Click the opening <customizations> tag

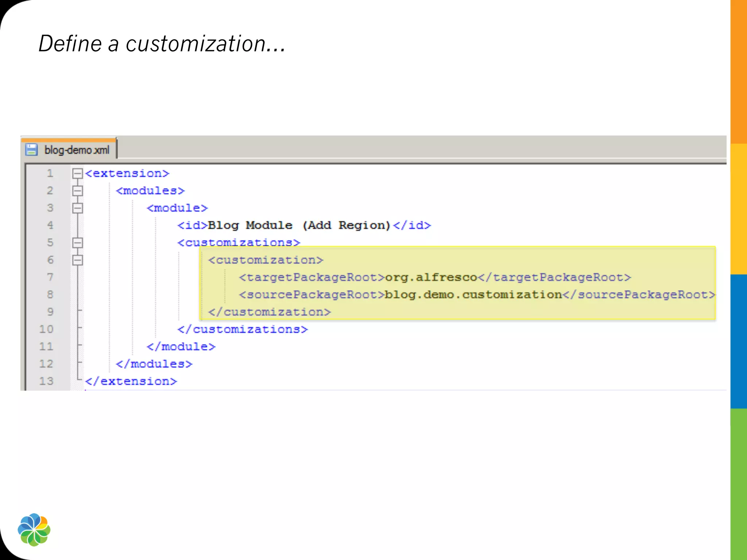pyautogui.click(x=239, y=242)
